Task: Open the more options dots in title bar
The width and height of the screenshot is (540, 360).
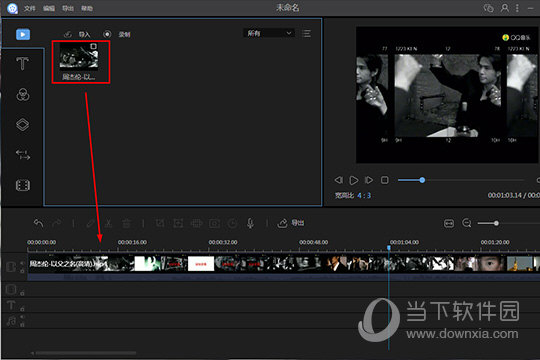Action: tap(517, 8)
